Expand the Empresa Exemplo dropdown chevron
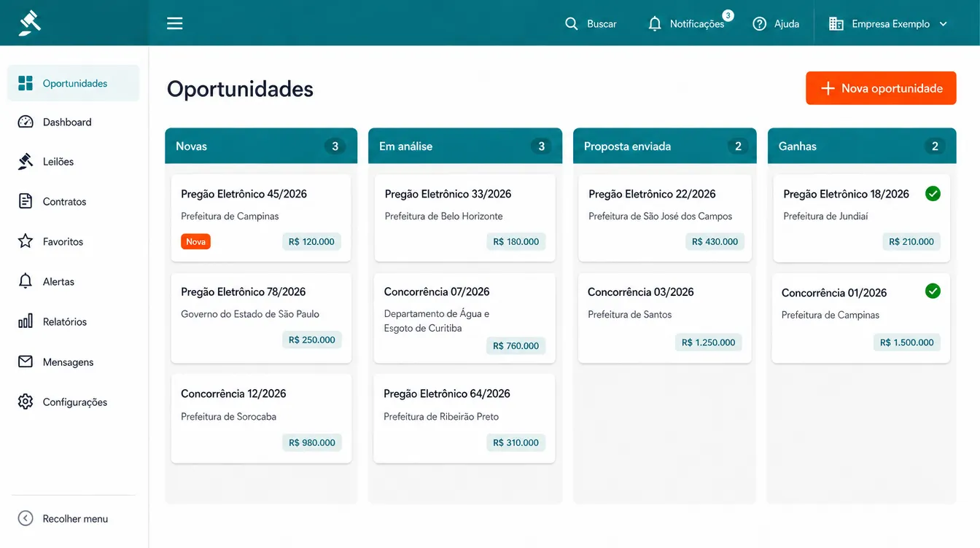980x548 pixels. pos(943,24)
